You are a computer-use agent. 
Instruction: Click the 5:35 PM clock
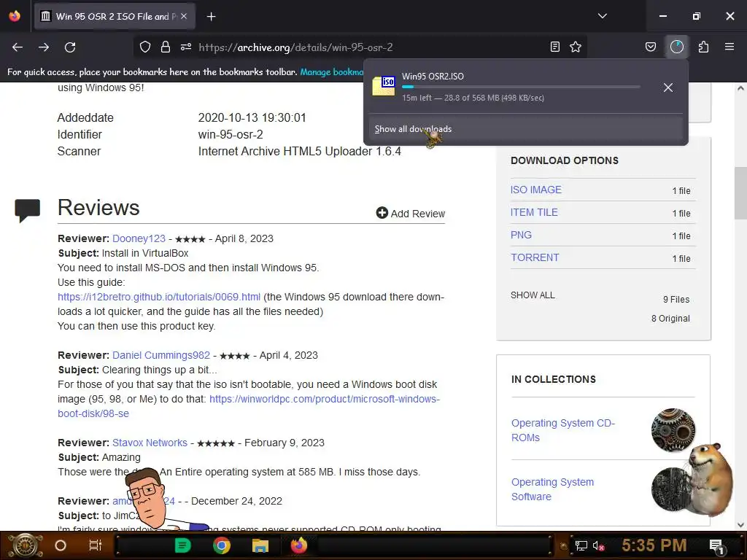[x=654, y=545]
